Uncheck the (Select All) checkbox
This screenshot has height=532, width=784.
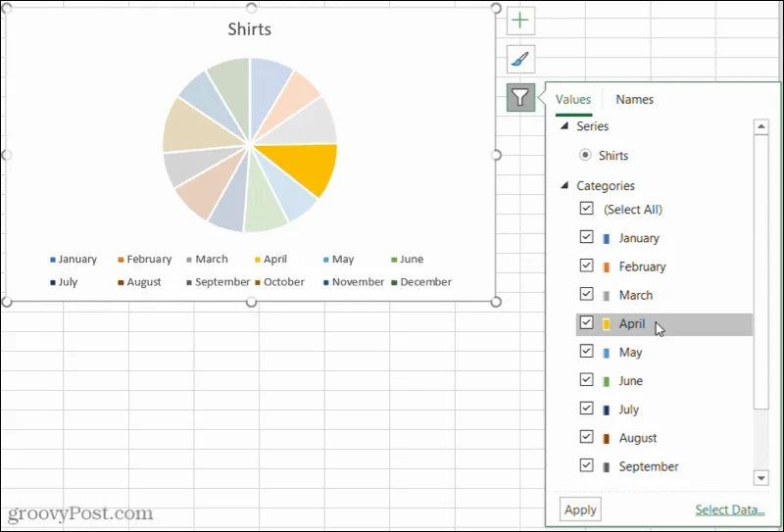click(x=586, y=208)
